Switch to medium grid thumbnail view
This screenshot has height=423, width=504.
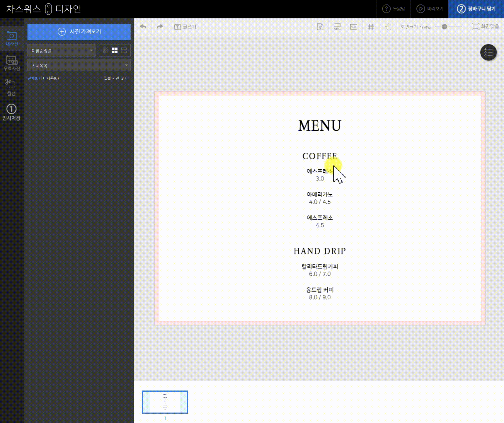point(115,50)
